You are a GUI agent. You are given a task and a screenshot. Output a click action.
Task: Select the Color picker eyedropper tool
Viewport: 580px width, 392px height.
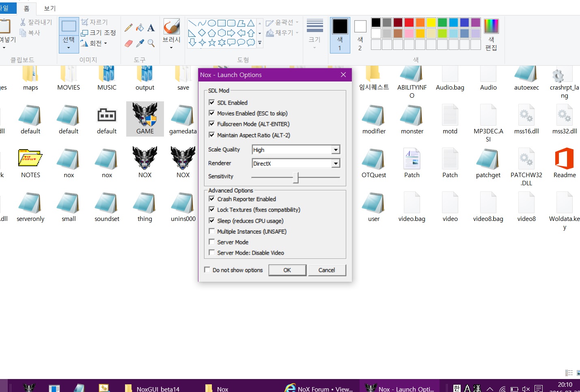coord(140,43)
